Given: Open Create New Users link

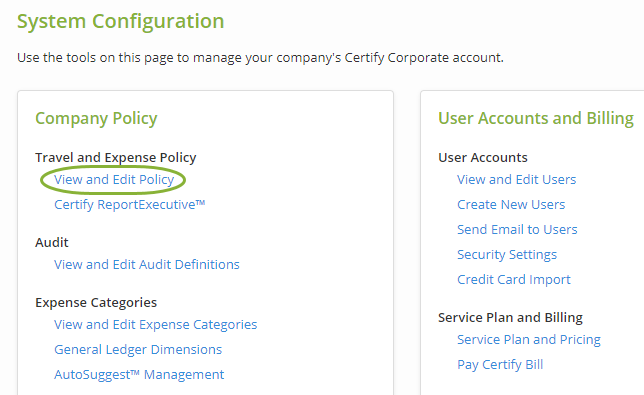Looking at the screenshot, I should click(x=511, y=204).
